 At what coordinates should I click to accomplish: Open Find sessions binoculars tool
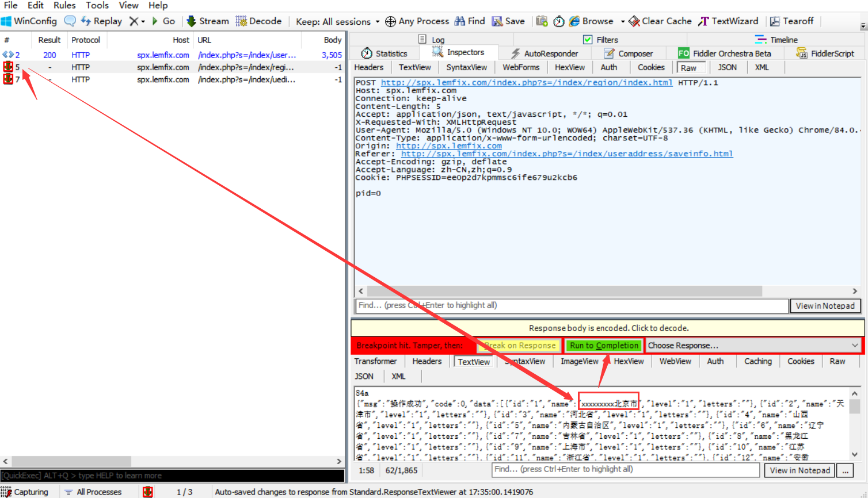point(470,21)
